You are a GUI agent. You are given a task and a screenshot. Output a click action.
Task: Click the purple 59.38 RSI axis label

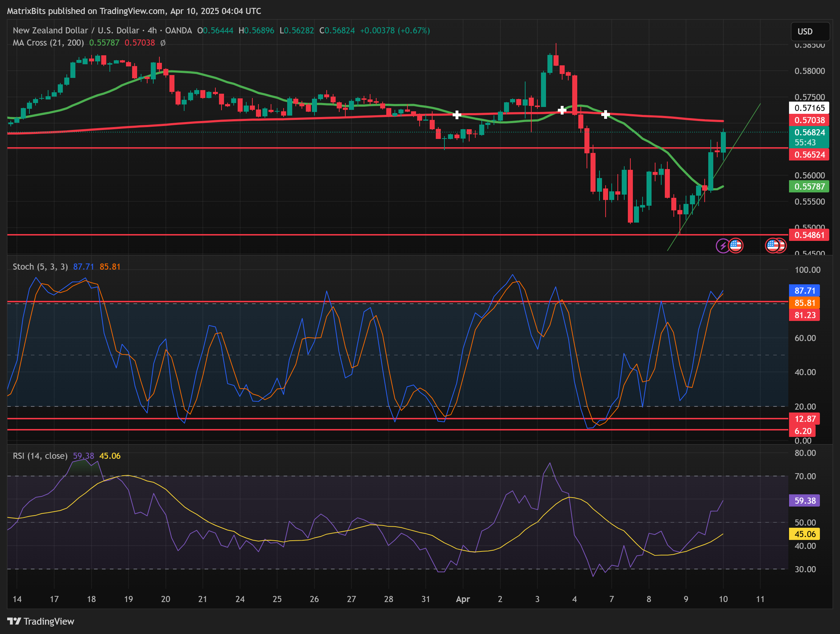coord(805,501)
